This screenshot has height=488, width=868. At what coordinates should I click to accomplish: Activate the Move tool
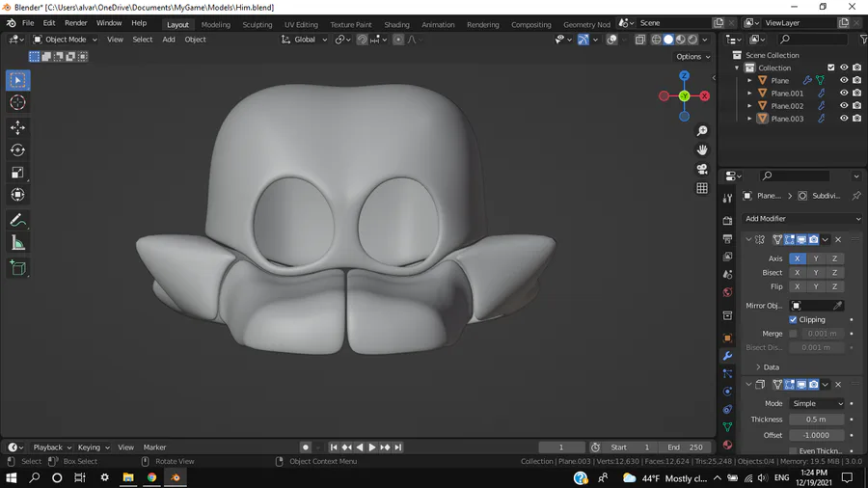pos(17,127)
